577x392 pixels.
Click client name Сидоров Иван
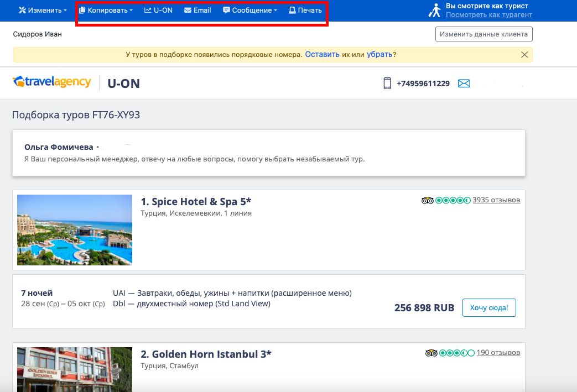pos(38,34)
